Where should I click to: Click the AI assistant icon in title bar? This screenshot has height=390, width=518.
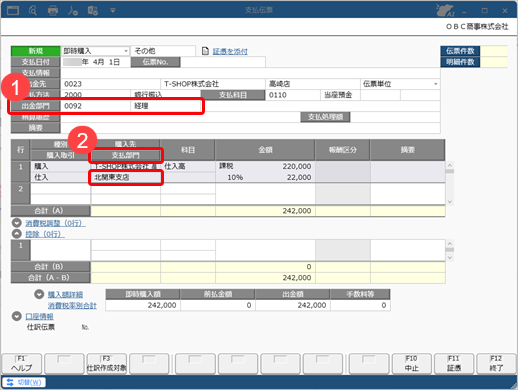point(445,10)
